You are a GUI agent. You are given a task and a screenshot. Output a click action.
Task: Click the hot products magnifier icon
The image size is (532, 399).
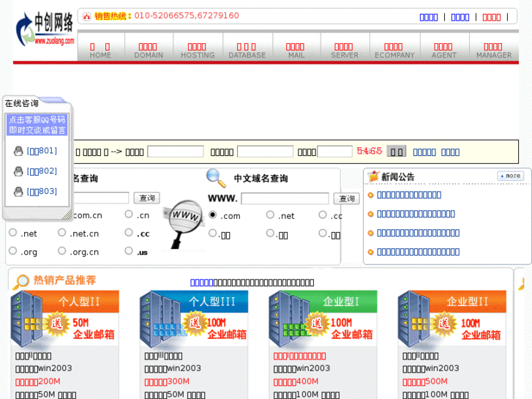(x=20, y=282)
